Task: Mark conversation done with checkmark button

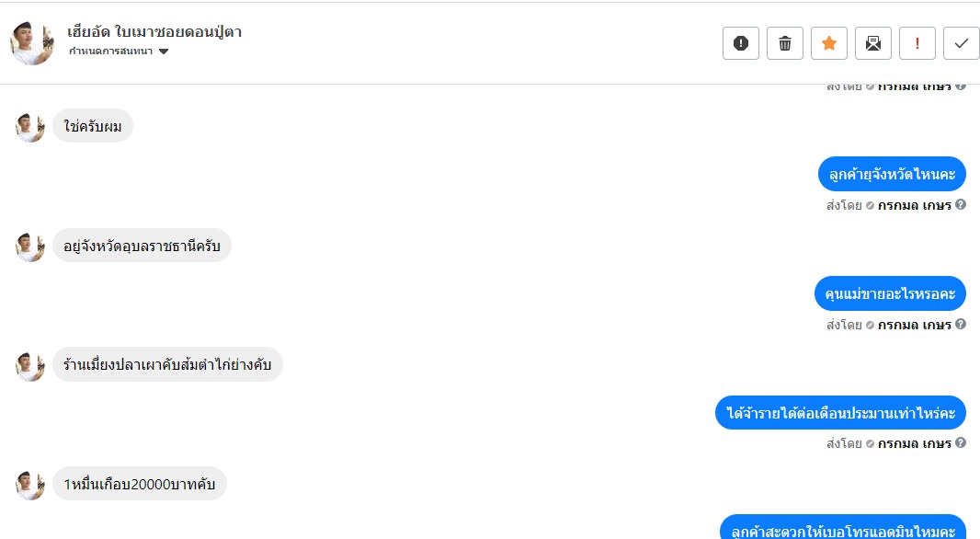Action: 962,43
